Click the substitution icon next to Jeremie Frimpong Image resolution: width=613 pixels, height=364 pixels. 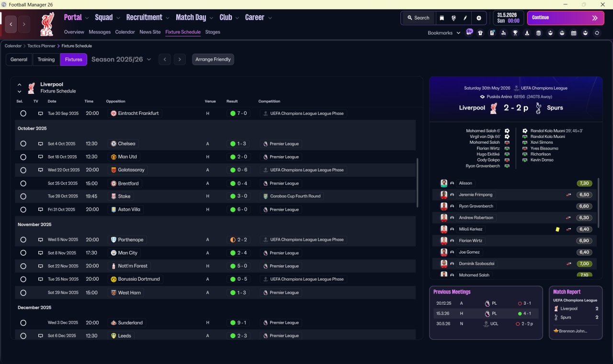569,195
